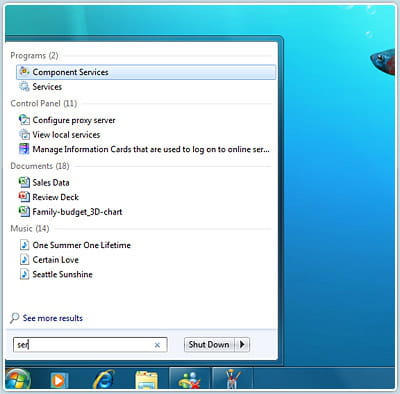Open See more results link

pyautogui.click(x=53, y=318)
